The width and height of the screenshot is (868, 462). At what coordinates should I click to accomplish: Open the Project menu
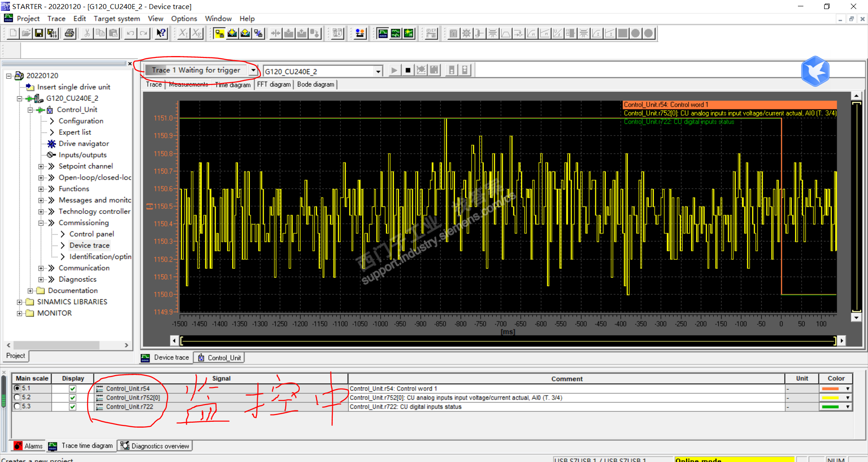(x=28, y=19)
